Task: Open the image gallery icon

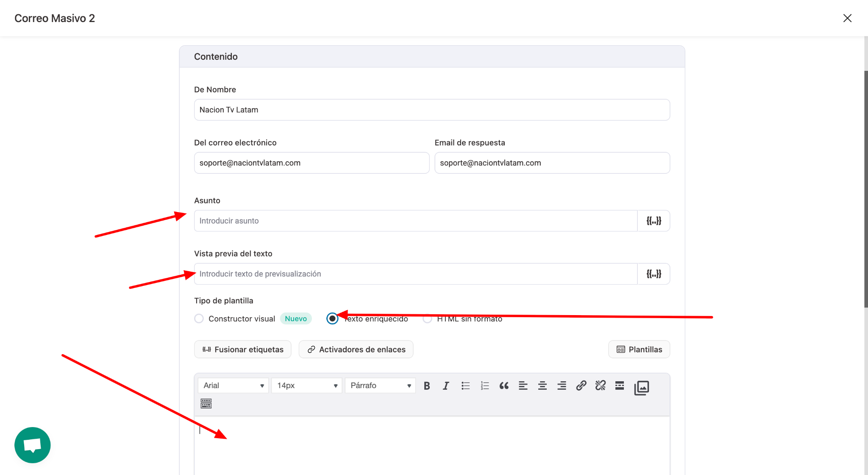Action: click(x=641, y=388)
